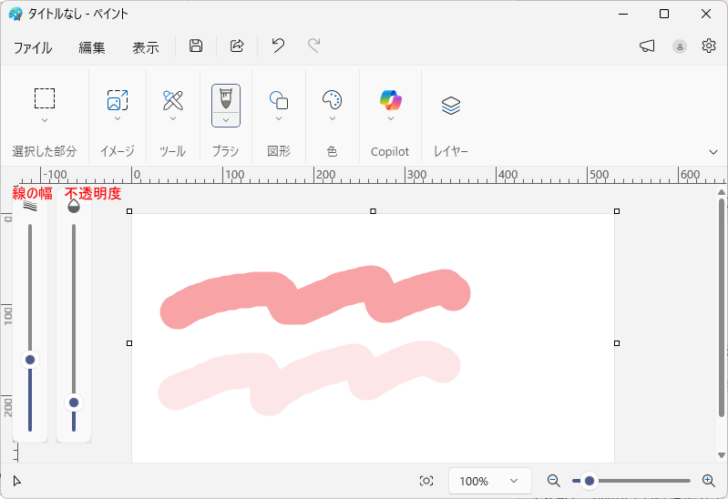Click the opacity (不透明度) slider handle
The width and height of the screenshot is (728, 499).
(x=73, y=402)
